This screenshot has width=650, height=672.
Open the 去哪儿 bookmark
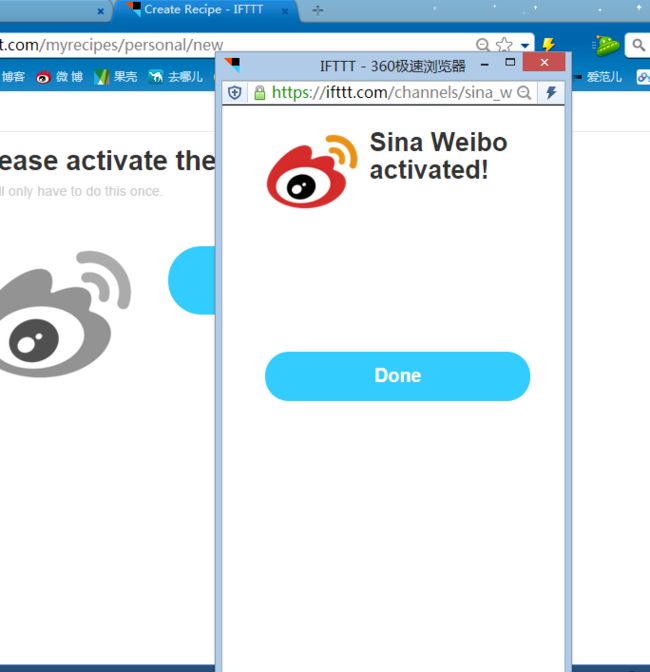coord(176,77)
